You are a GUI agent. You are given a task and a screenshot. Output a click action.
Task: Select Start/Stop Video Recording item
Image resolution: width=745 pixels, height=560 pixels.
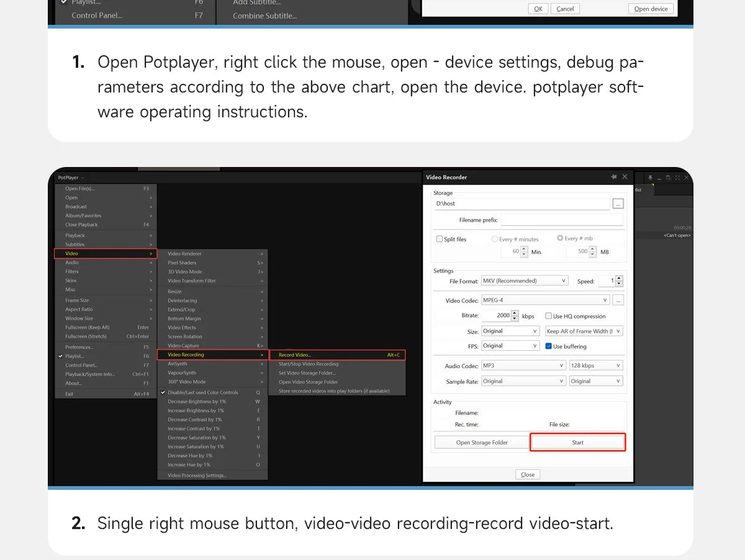337,364
